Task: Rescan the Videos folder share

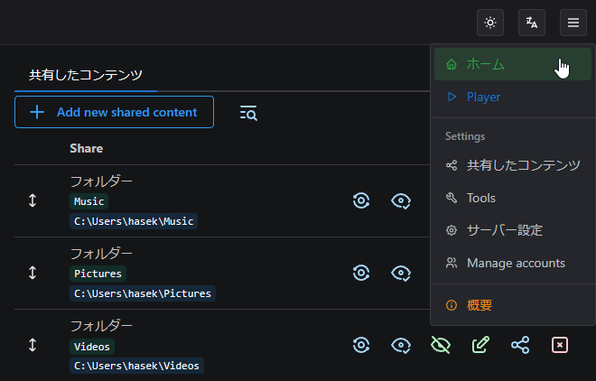Action: (361, 345)
